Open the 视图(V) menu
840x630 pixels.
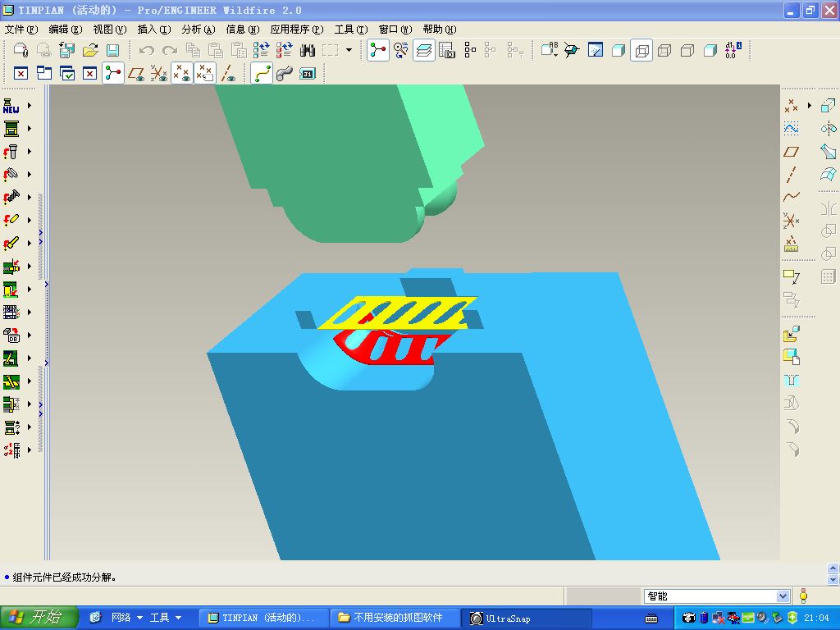point(110,30)
